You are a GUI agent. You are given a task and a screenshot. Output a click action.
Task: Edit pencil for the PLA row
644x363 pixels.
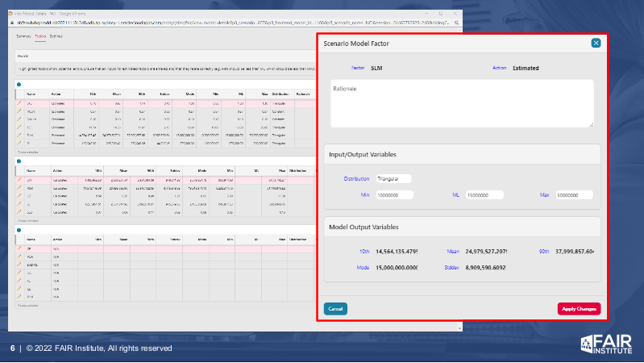pos(19,257)
